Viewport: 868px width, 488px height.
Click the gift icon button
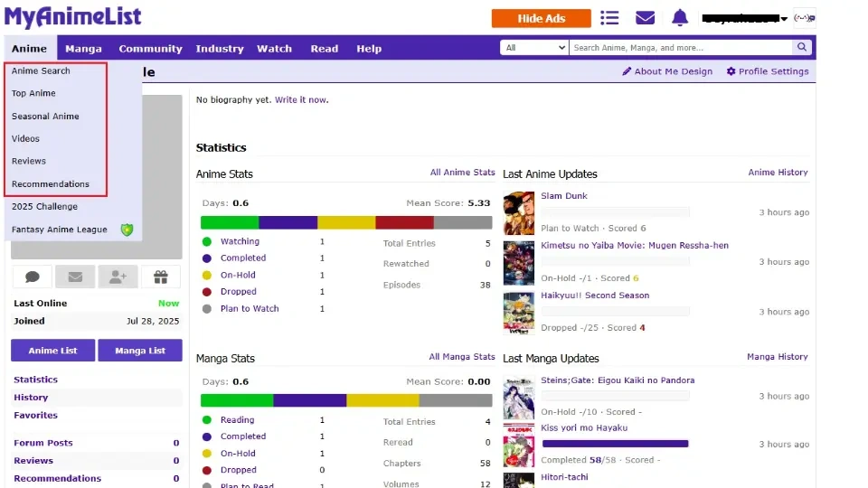click(161, 277)
